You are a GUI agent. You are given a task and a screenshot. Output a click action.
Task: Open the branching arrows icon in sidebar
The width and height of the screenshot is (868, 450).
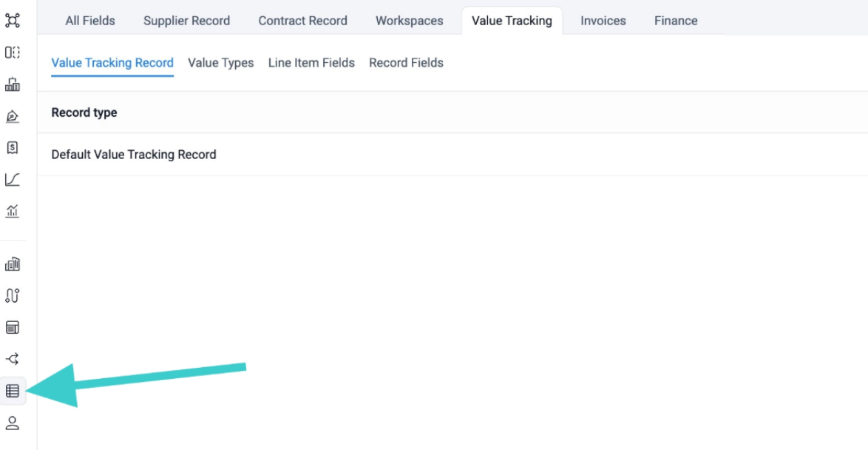[13, 359]
